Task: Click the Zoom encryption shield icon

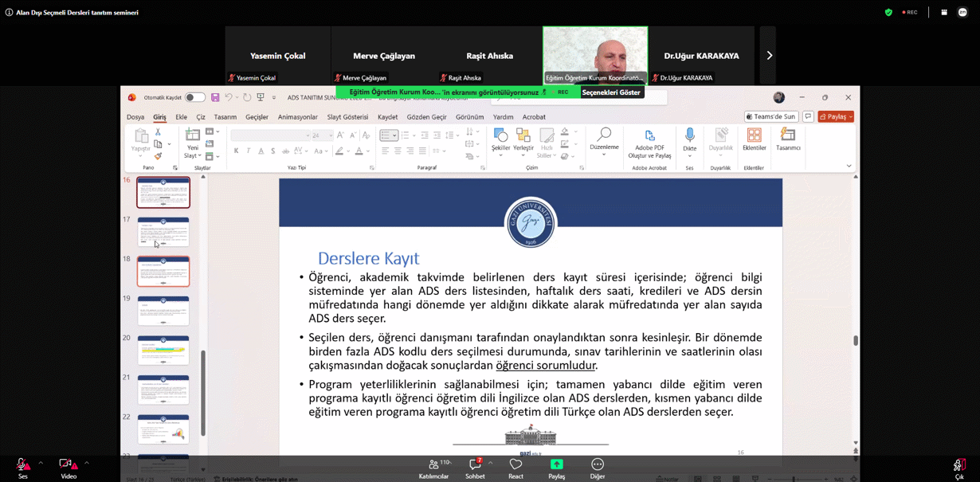Action: click(888, 12)
